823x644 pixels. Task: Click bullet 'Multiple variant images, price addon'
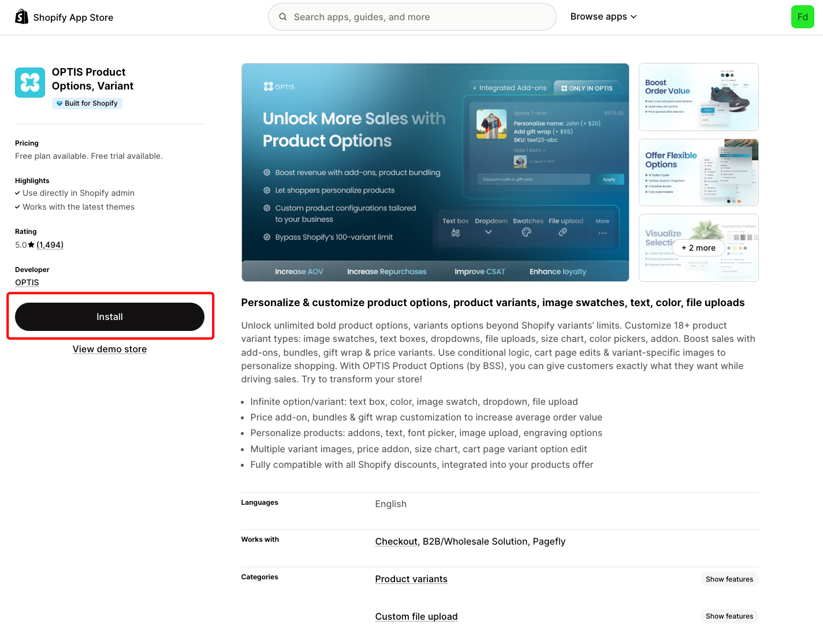[419, 449]
